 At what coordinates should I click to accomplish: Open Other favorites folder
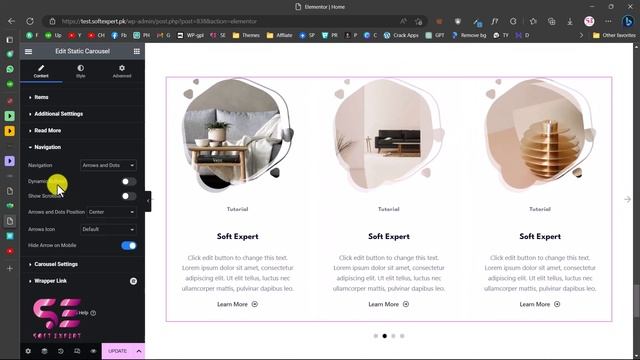click(614, 36)
